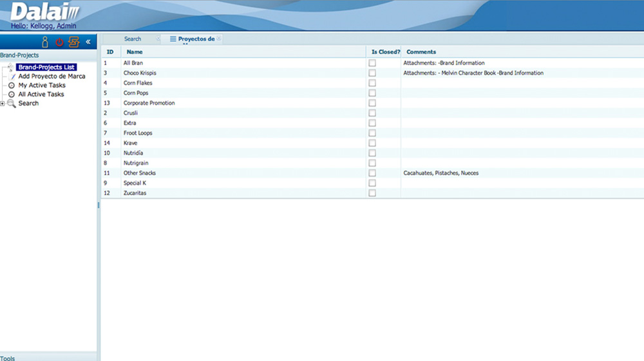Open Add Proyecto de Marca
Image resolution: width=644 pixels, height=361 pixels.
tap(52, 76)
